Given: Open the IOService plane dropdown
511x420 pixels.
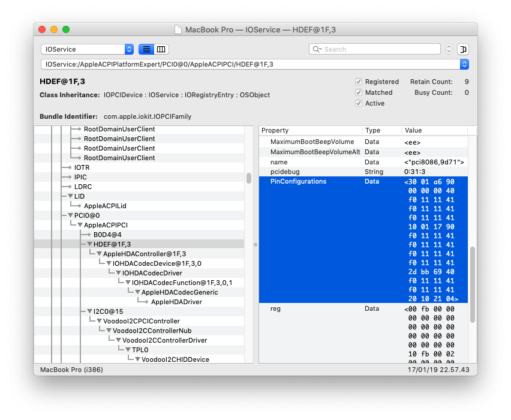Looking at the screenshot, I should pyautogui.click(x=88, y=49).
